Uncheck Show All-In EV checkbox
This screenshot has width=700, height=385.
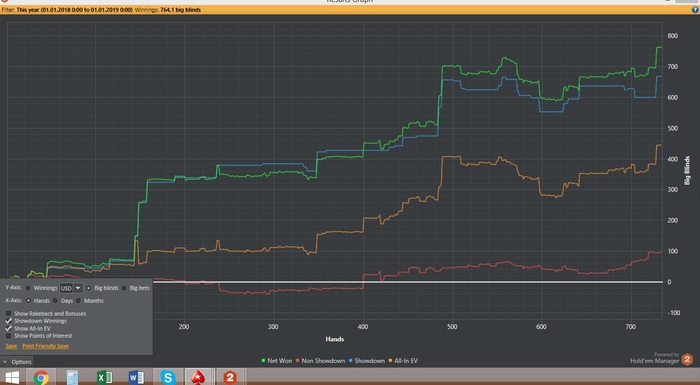click(8, 328)
